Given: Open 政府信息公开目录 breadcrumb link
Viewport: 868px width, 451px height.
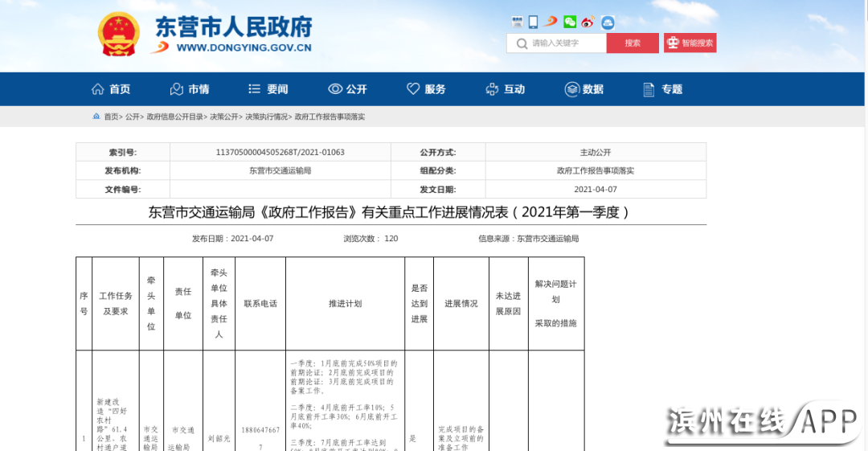Looking at the screenshot, I should (x=174, y=117).
